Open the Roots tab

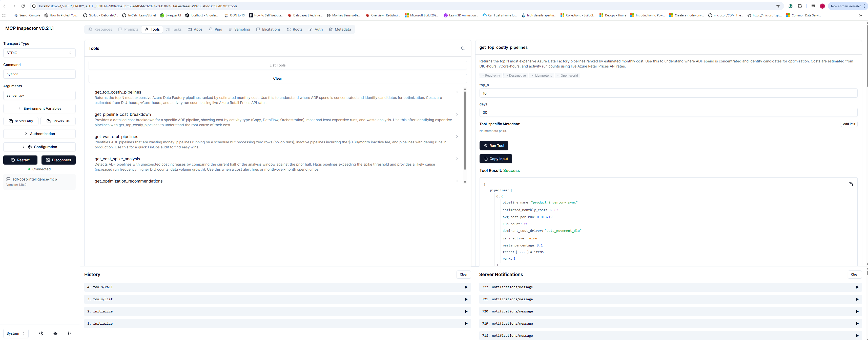tap(295, 30)
